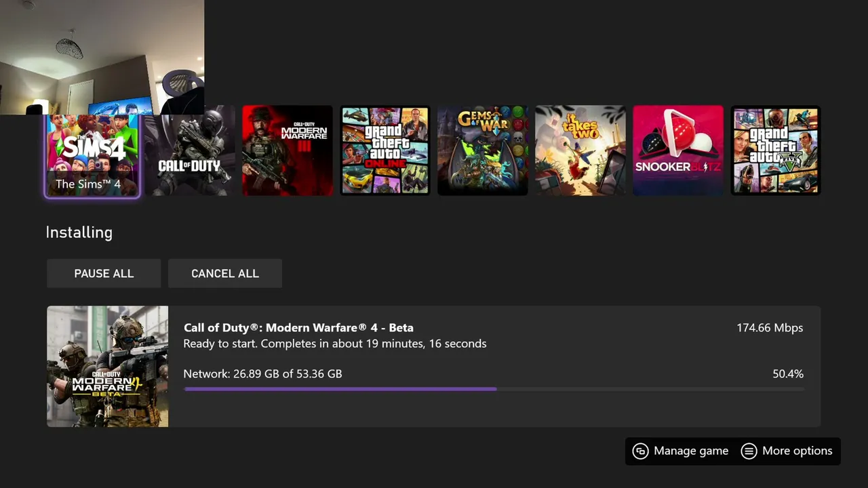Launch the Grand Theft Auto V tile
The height and width of the screenshot is (488, 868).
pos(776,150)
